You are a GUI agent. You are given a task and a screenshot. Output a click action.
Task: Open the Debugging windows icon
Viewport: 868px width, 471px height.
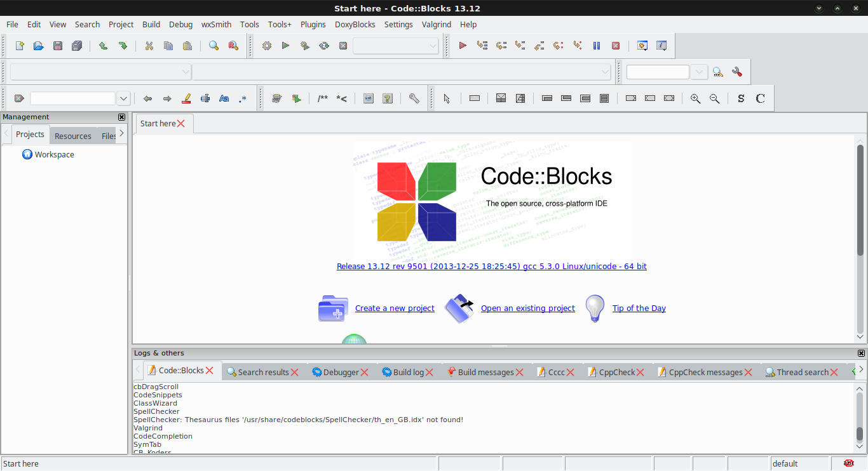pyautogui.click(x=642, y=46)
